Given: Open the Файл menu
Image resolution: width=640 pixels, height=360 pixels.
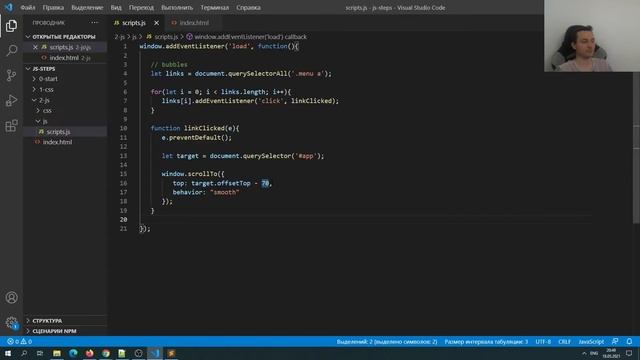Looking at the screenshot, I should [x=28, y=8].
